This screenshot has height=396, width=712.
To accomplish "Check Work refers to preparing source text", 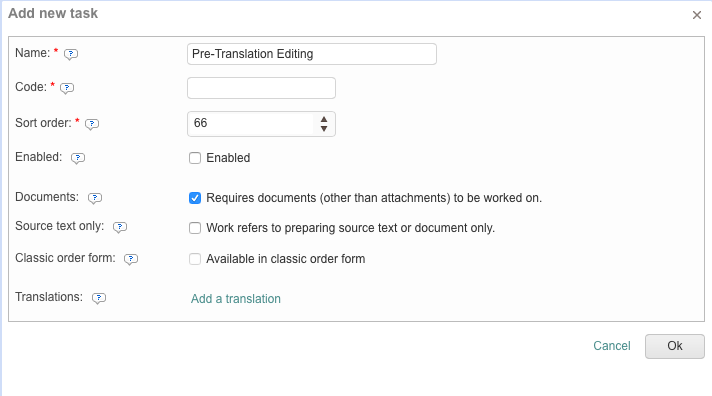I will click(195, 228).
